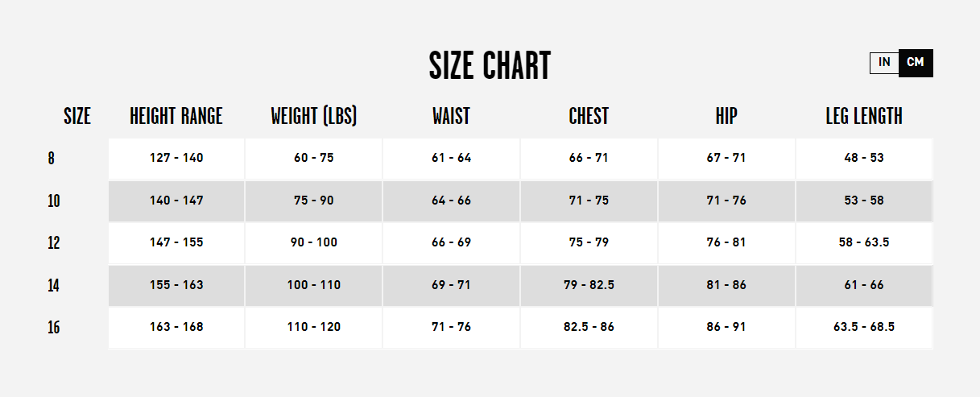This screenshot has width=980, height=397.
Task: Click the HIP column header
Action: tap(726, 116)
